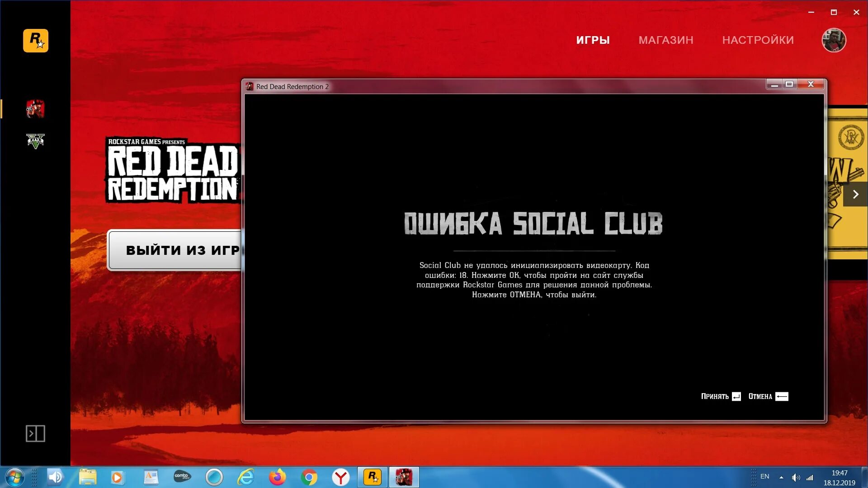
Task: Open the МАГАЗИН tab
Action: (x=666, y=40)
